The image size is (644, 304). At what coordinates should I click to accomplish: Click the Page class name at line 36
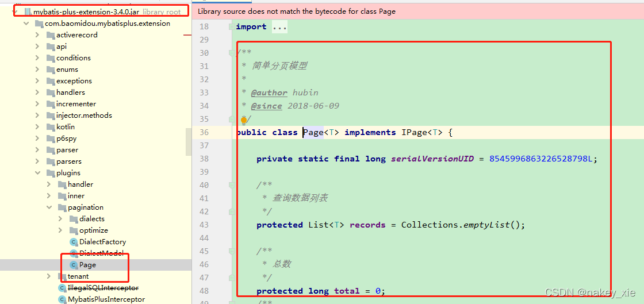[x=313, y=133]
